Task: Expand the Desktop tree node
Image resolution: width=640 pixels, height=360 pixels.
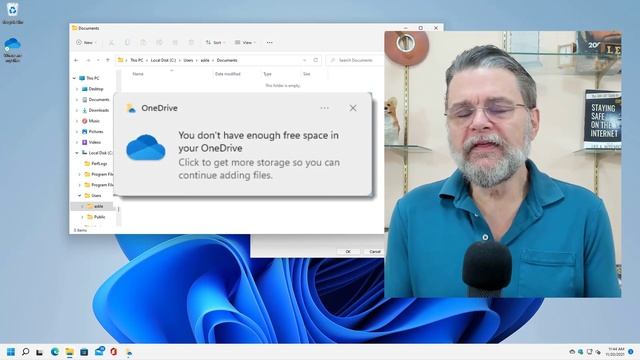Action: tap(77, 89)
